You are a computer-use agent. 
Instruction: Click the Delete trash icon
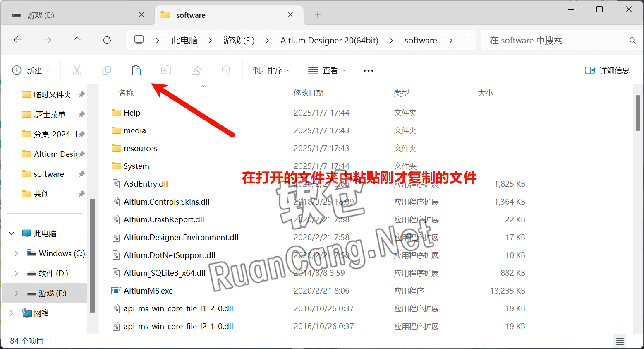(226, 70)
